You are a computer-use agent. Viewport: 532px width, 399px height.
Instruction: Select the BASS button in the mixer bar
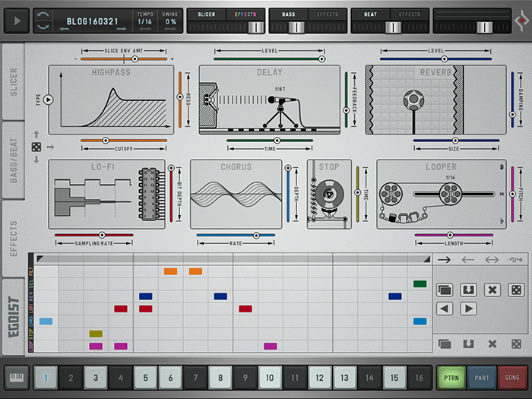tap(288, 14)
